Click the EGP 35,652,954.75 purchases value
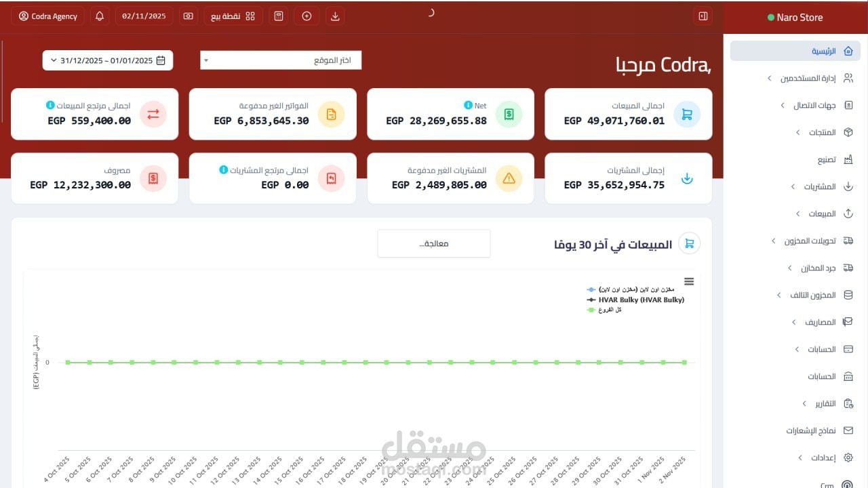This screenshot has width=868, height=488. pyautogui.click(x=614, y=185)
